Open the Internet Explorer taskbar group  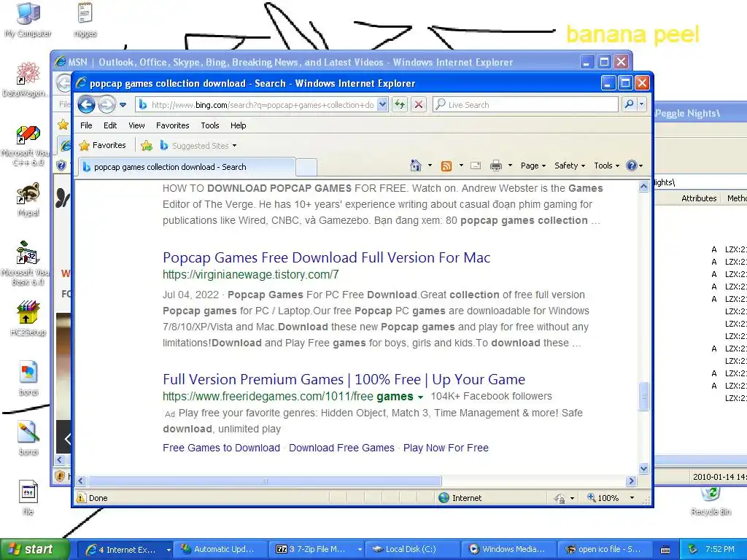(x=125, y=549)
